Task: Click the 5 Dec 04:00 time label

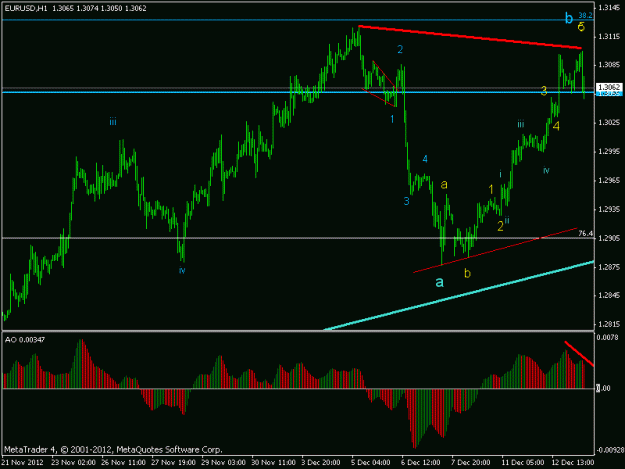Action: [x=371, y=463]
